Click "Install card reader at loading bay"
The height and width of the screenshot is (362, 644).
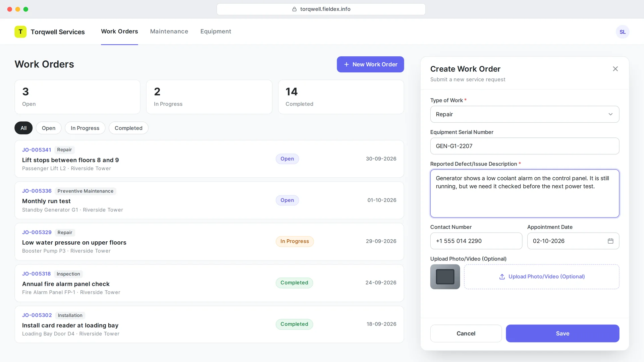tap(70, 325)
